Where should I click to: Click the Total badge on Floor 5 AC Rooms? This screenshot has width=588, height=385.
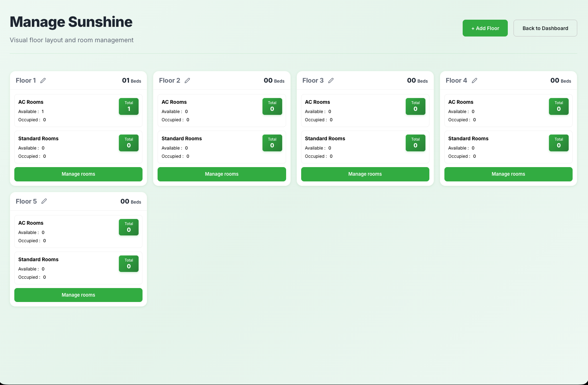click(129, 227)
